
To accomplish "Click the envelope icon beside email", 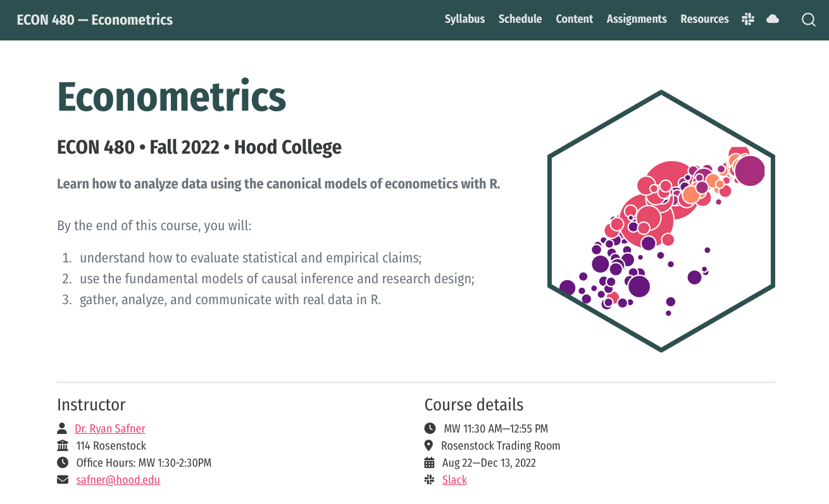I will pyautogui.click(x=63, y=479).
